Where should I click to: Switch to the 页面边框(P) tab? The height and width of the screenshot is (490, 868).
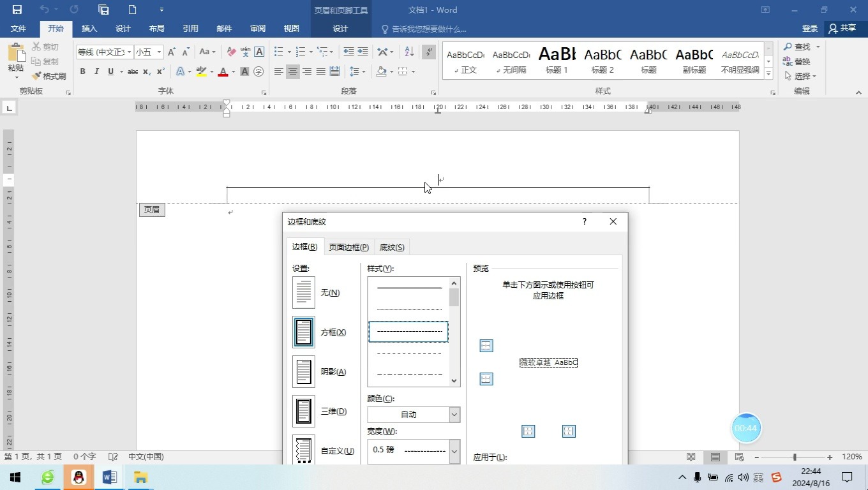pos(349,248)
